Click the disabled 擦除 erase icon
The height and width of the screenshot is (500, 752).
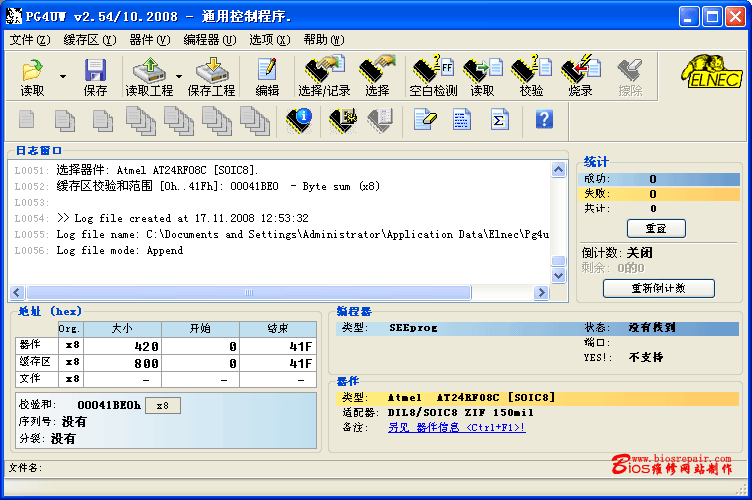[x=630, y=77]
